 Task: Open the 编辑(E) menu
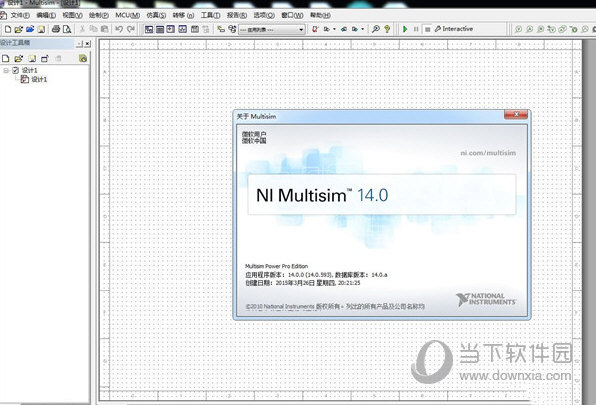[x=46, y=15]
